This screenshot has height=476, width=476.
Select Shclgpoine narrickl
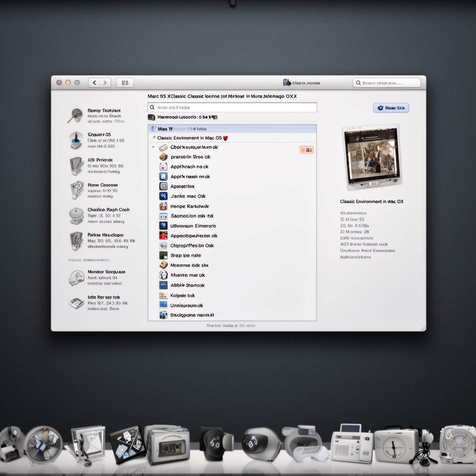[232, 315]
